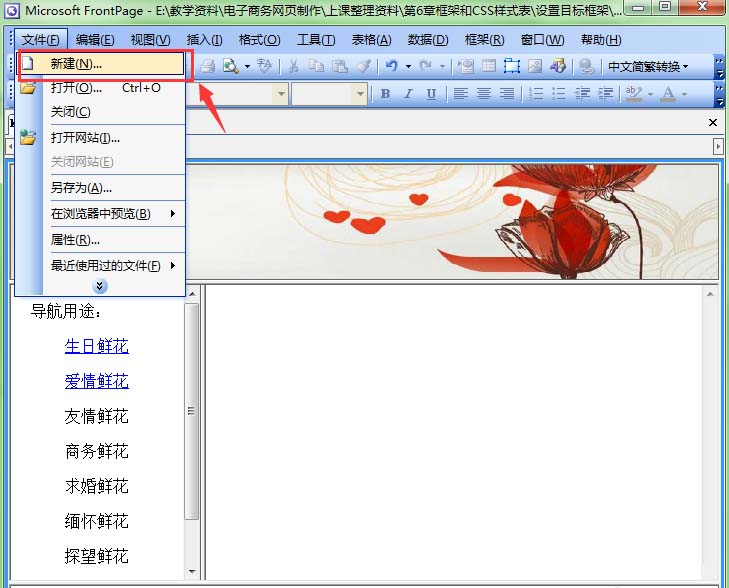Align text left

pos(460,94)
